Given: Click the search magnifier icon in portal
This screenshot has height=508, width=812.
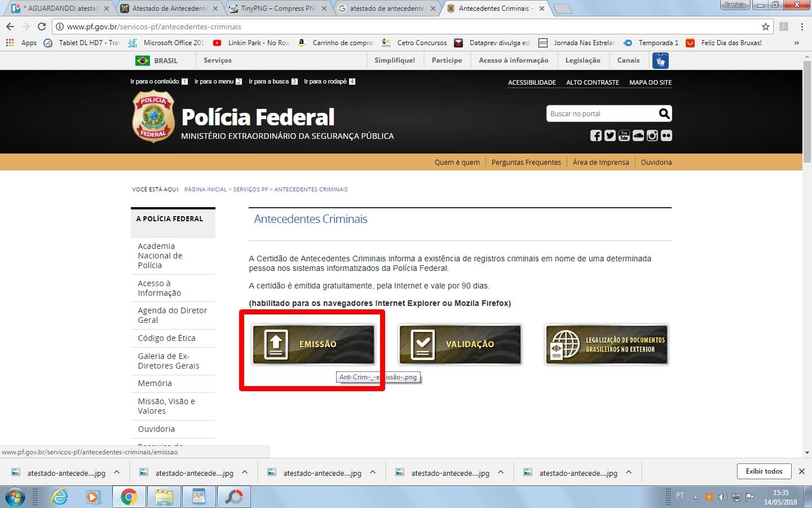Looking at the screenshot, I should coord(664,114).
